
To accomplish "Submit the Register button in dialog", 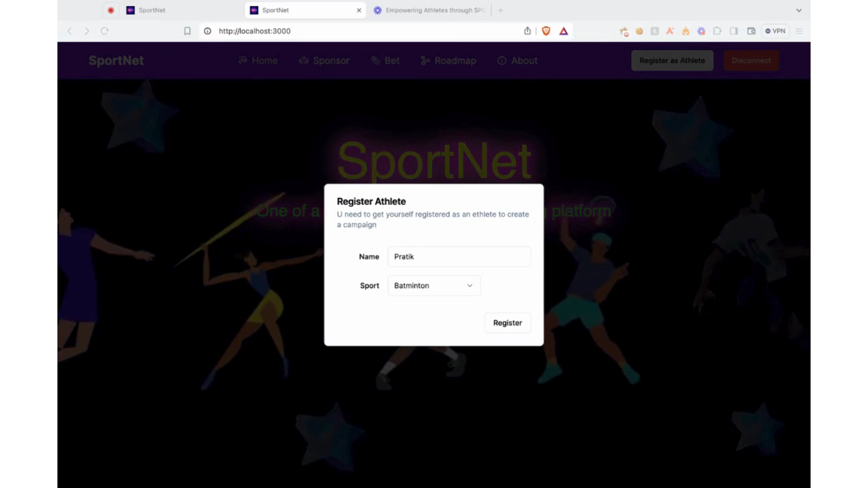I will 507,323.
